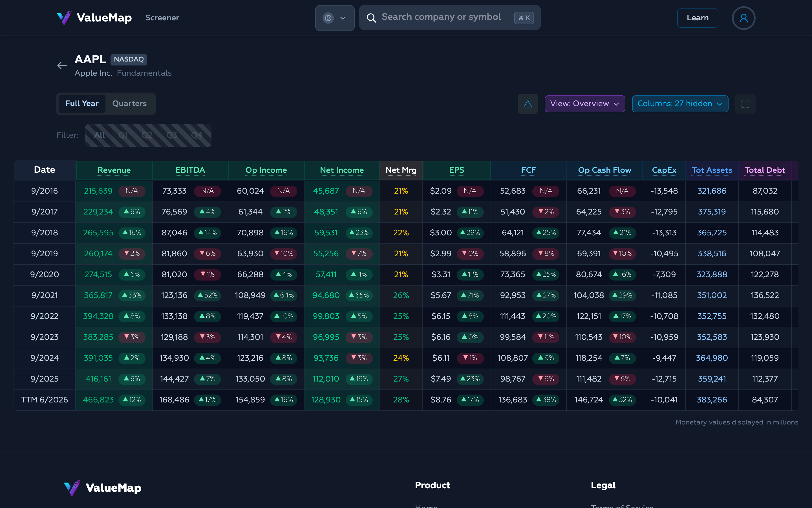Screen dimensions: 812x508
Task: Click the TTM 6/2026 row label
Action: (45, 400)
